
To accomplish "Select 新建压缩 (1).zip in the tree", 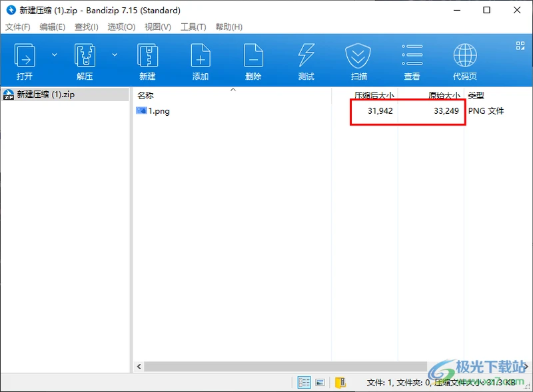I will 65,95.
